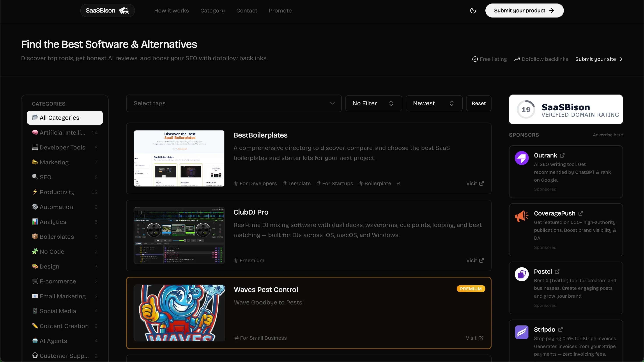Toggle dark mode moon icon

point(473,11)
